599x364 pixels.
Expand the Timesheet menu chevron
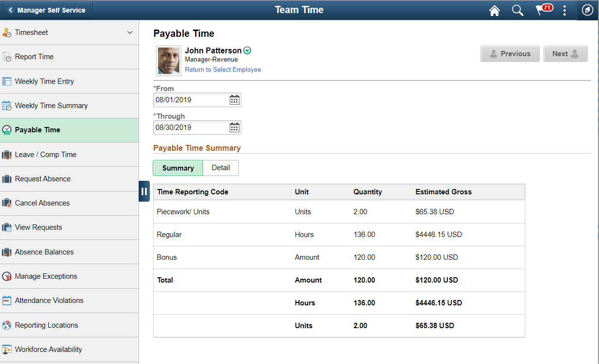coord(130,32)
